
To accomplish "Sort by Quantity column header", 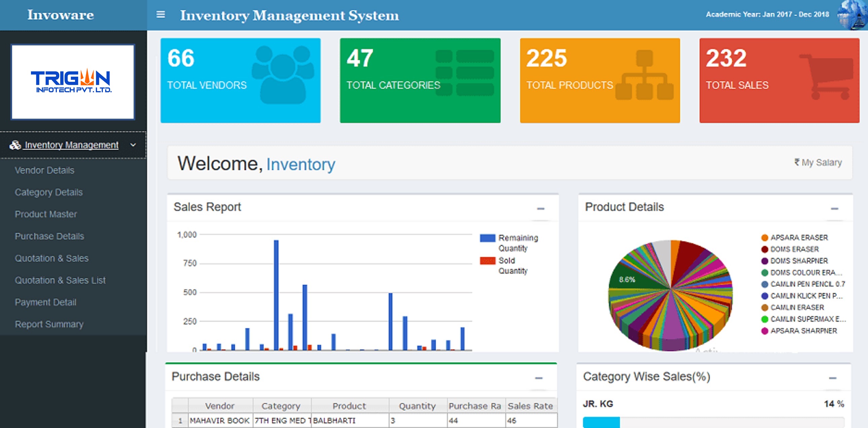I will point(418,406).
